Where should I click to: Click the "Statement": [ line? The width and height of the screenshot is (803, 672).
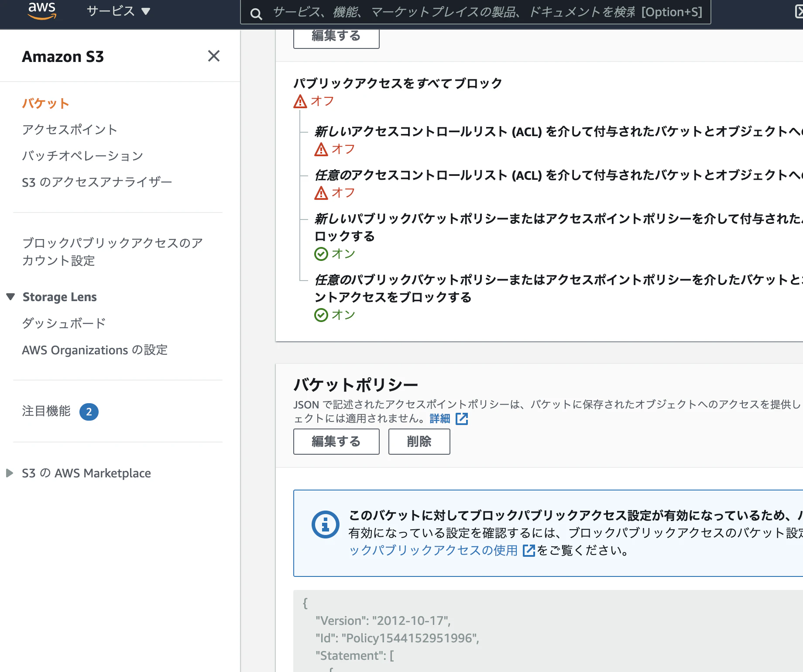[355, 655]
